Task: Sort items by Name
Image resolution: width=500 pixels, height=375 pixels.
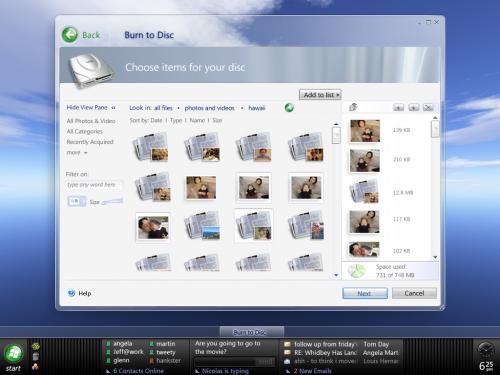Action: (x=197, y=120)
